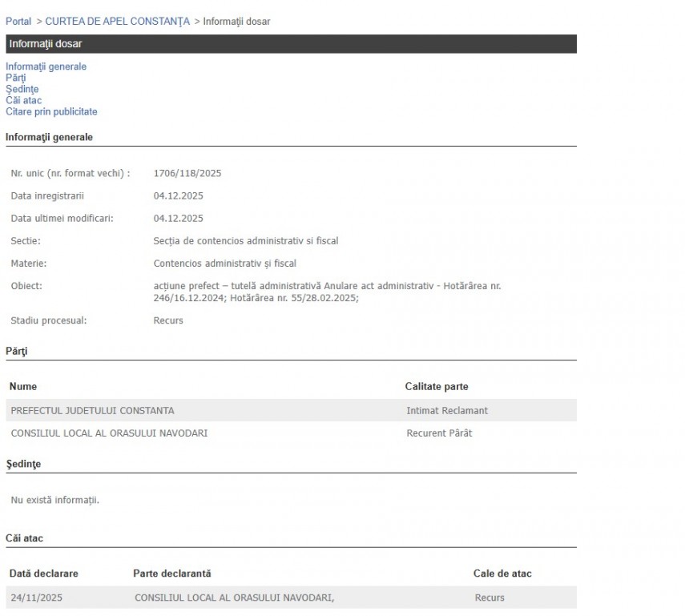The height and width of the screenshot is (616, 685).
Task: Click the Citare prin publicitate link
Action: point(51,111)
